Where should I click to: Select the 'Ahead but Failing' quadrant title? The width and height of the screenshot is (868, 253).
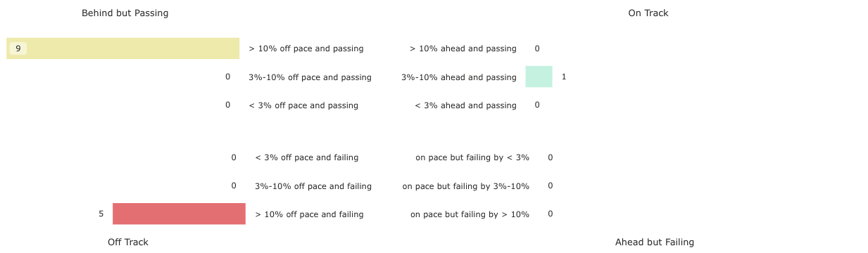click(x=655, y=242)
